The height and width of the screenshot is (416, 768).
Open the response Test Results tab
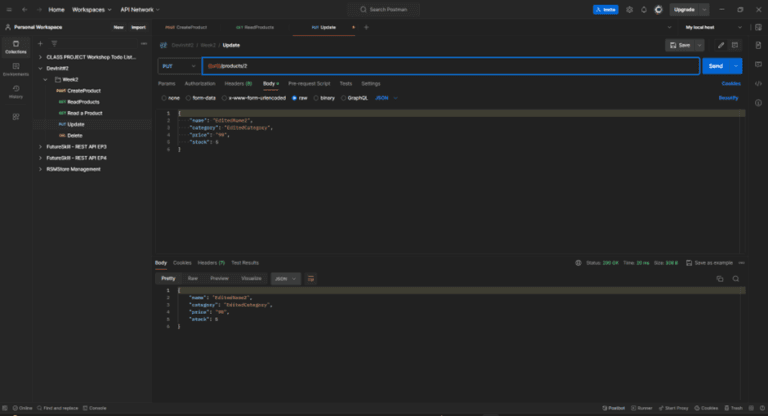point(245,263)
